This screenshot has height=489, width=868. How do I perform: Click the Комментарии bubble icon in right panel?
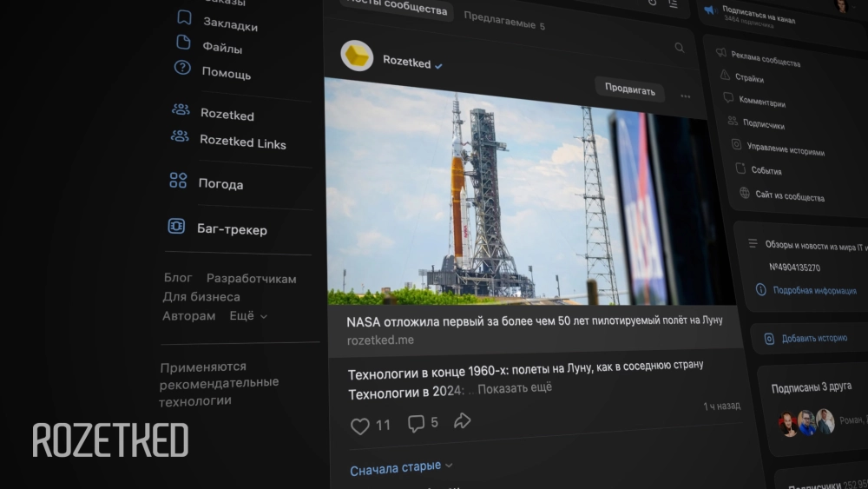pos(728,97)
